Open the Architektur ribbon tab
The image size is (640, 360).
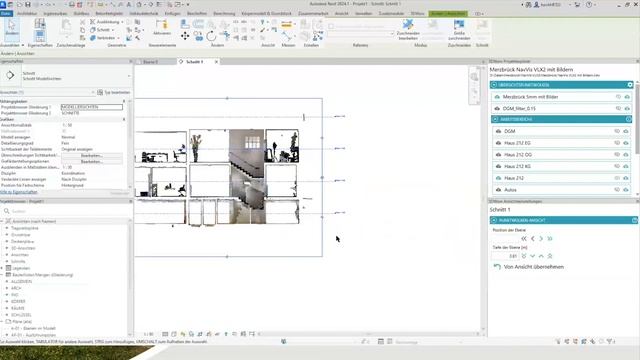(x=27, y=13)
